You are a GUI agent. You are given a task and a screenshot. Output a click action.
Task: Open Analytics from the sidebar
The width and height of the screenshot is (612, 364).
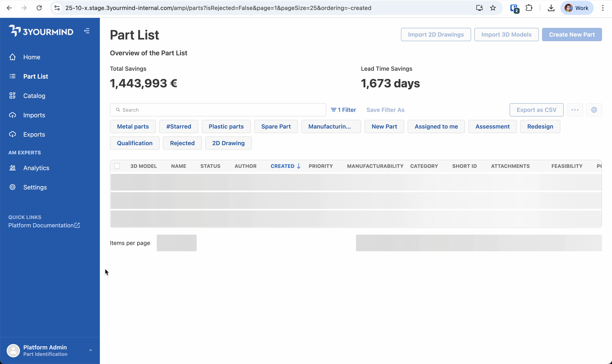pos(36,168)
